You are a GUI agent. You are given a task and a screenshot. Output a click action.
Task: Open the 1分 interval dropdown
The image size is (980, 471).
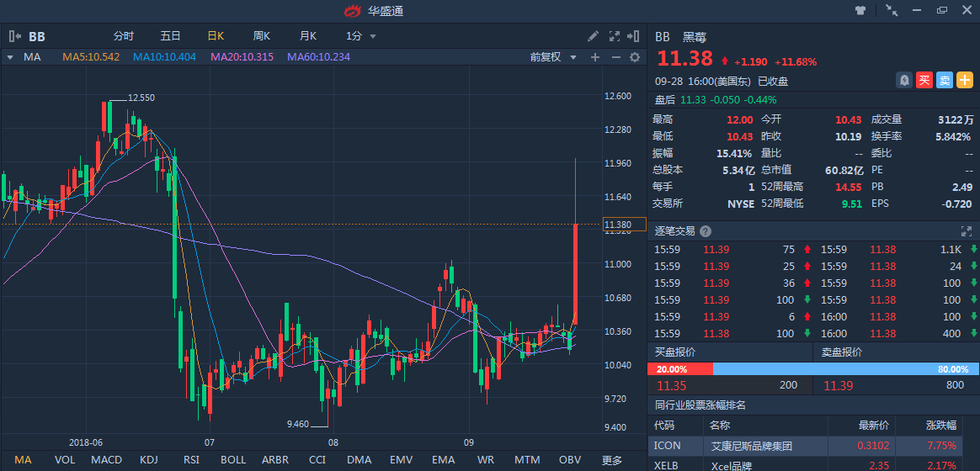pos(361,36)
